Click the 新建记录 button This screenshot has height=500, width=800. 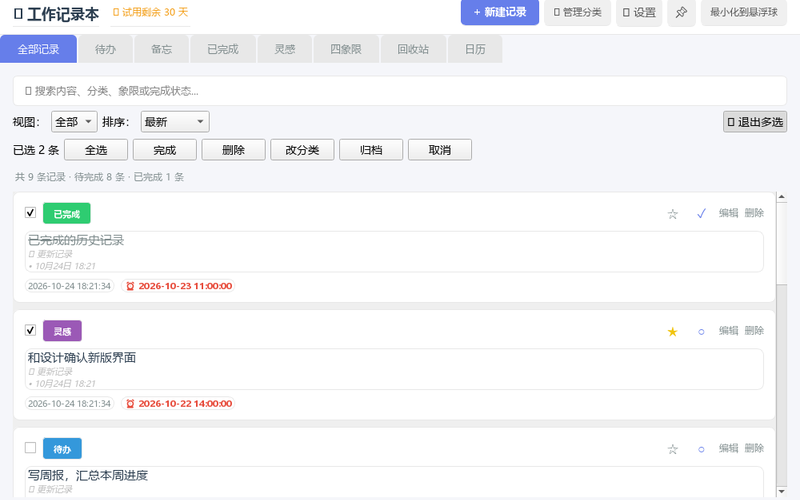(x=499, y=12)
